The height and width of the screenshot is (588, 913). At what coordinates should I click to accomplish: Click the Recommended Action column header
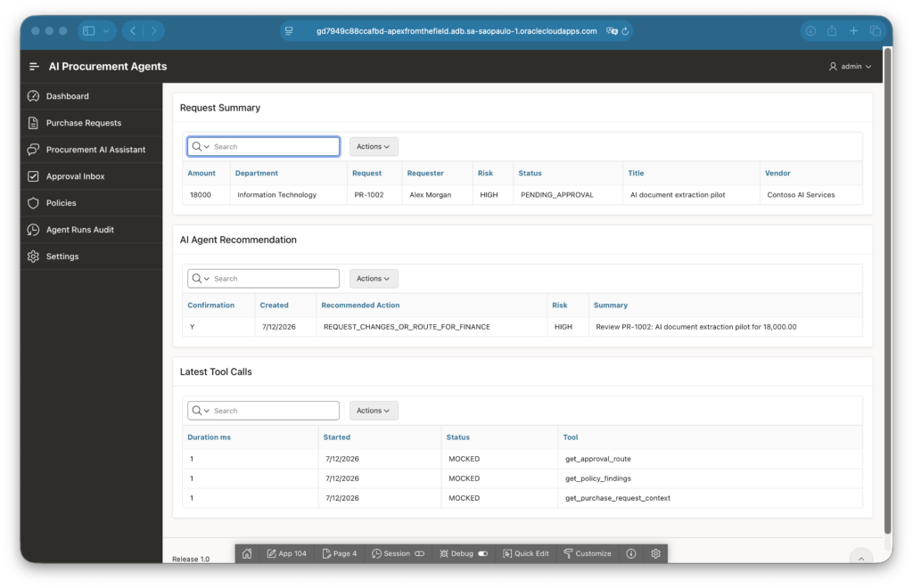[360, 306]
